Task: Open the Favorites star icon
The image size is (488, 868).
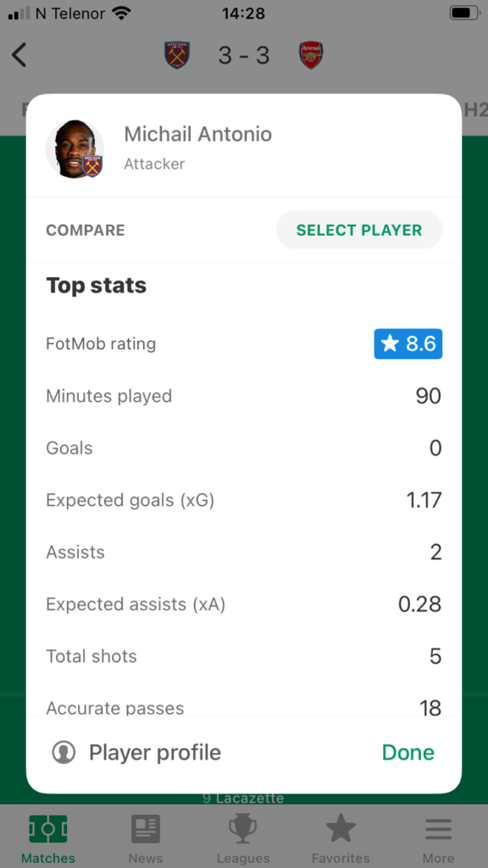Action: (x=341, y=829)
